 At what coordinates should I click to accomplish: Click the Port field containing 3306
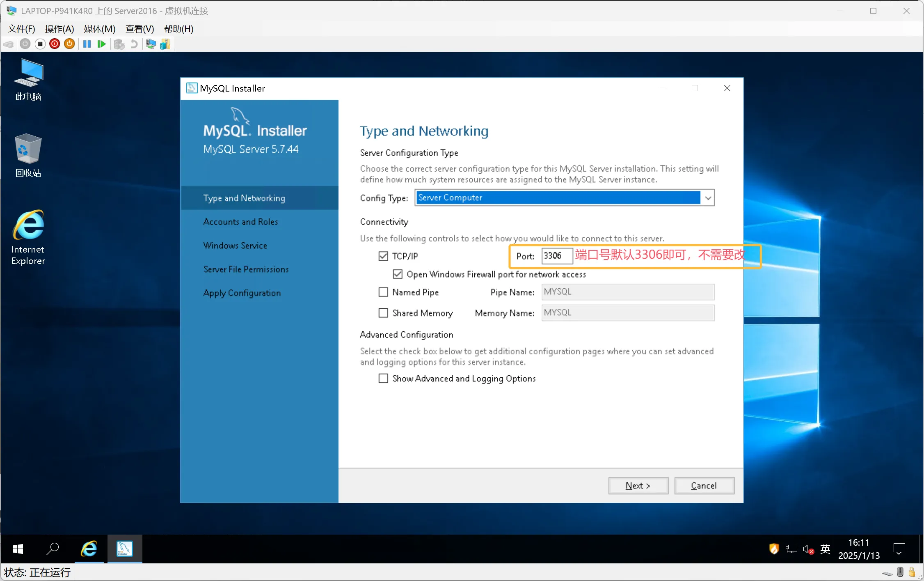[557, 256]
